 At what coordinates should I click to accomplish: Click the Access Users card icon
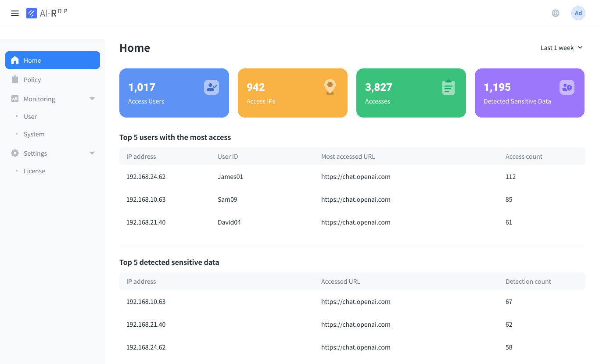(211, 87)
